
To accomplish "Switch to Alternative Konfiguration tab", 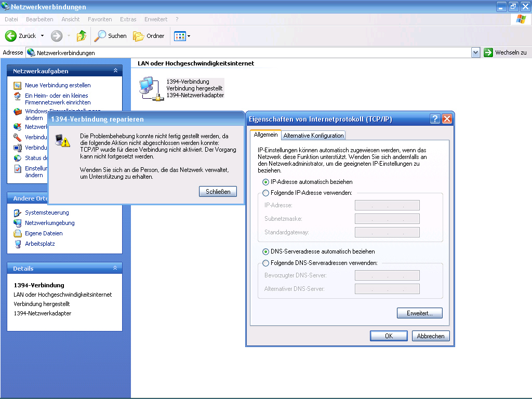I will (x=313, y=136).
